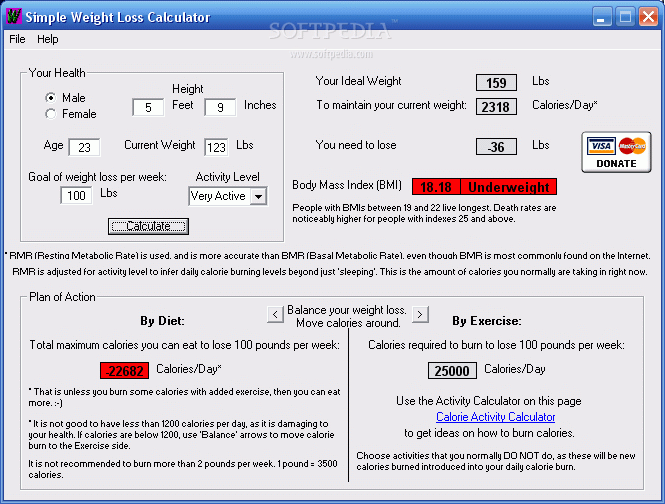Click the ideal weight value 159

[496, 83]
